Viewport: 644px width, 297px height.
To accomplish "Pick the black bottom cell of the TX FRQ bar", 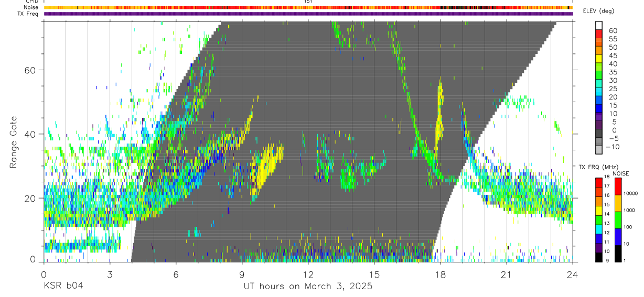I will click(x=599, y=257).
